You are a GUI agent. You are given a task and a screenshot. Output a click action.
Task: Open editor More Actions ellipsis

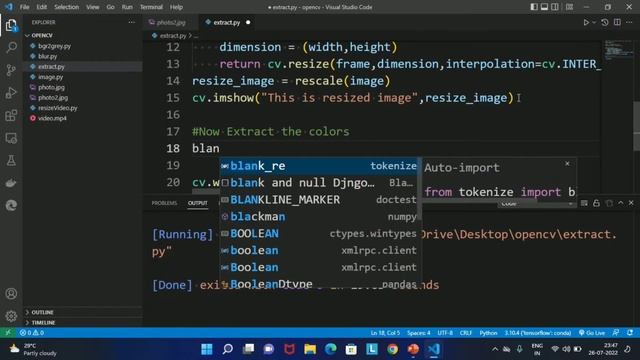[x=629, y=22]
